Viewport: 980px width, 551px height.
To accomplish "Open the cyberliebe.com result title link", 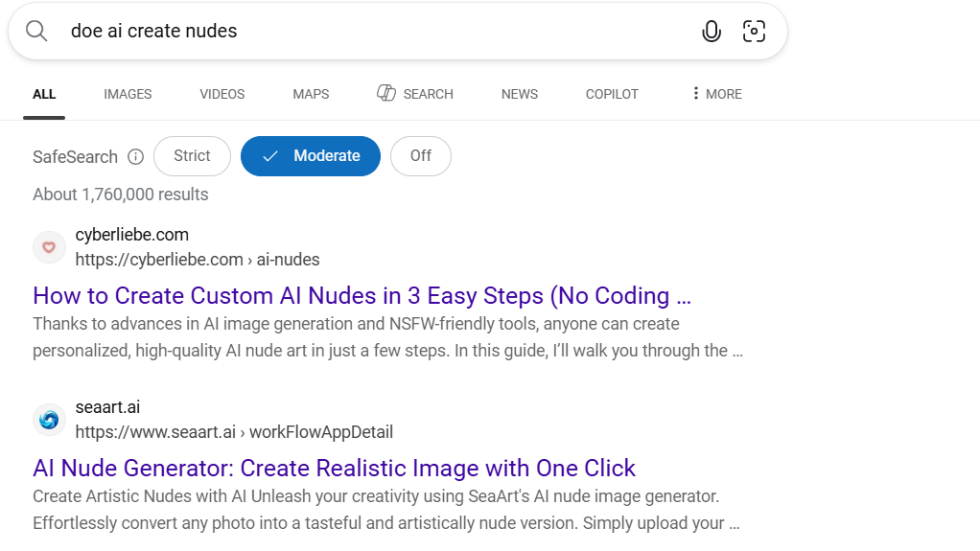I will click(x=362, y=295).
